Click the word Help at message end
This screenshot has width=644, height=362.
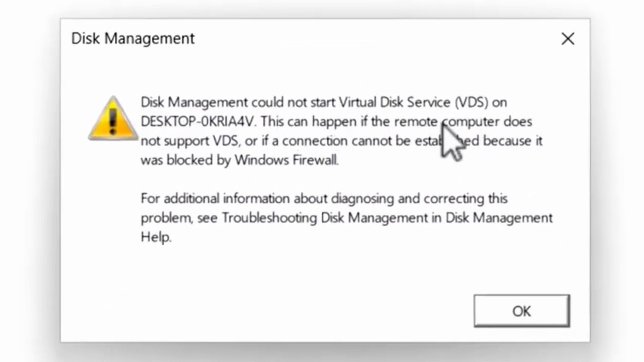point(155,237)
